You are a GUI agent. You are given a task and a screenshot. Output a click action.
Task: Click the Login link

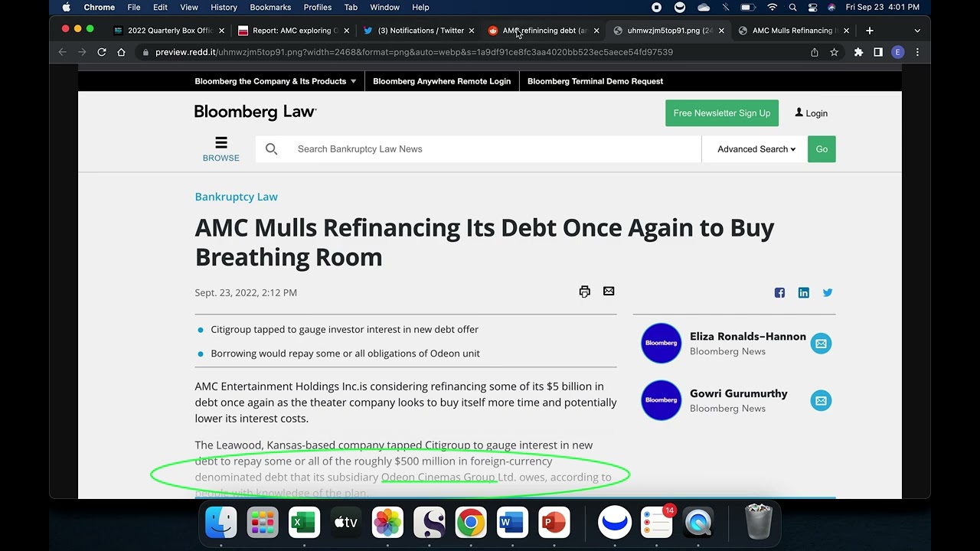coord(811,113)
